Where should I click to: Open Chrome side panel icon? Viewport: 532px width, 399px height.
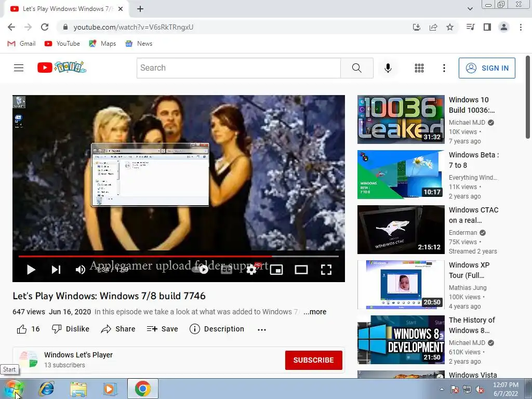tap(487, 27)
